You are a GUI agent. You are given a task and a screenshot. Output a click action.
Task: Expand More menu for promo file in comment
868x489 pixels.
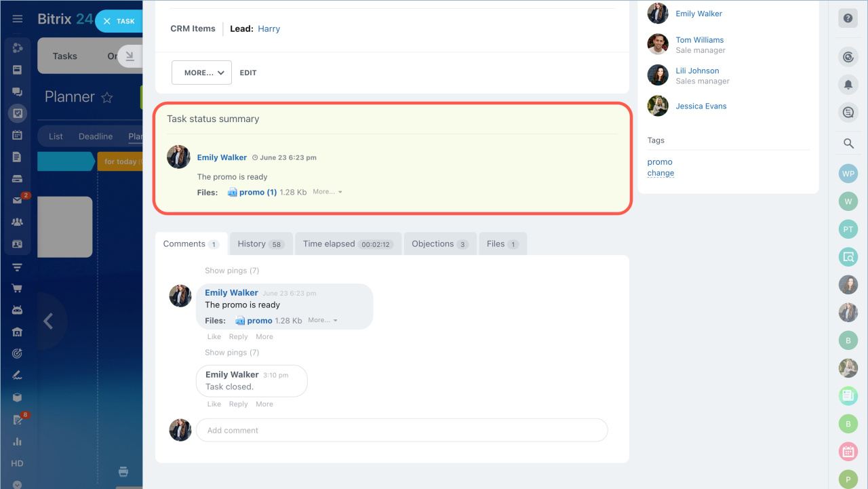coord(323,320)
